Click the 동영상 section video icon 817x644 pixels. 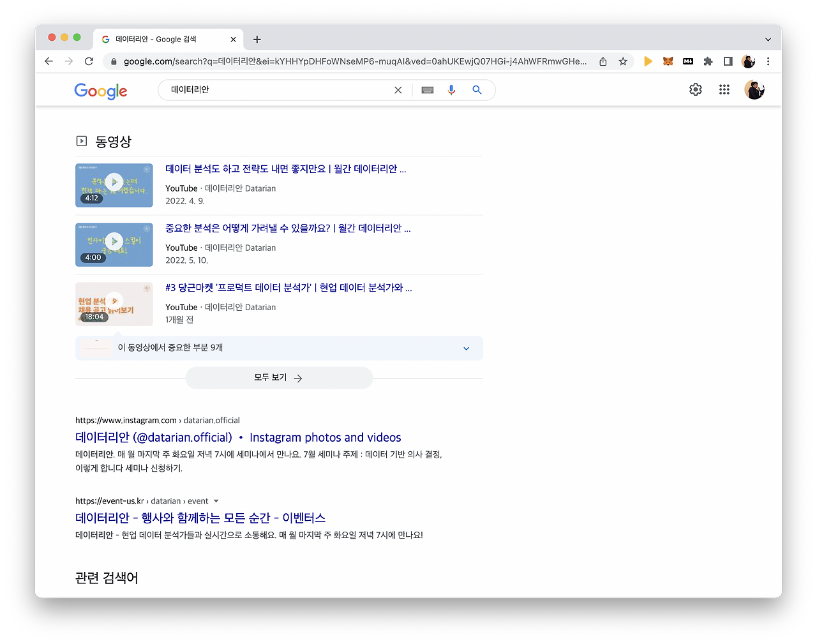[x=82, y=141]
